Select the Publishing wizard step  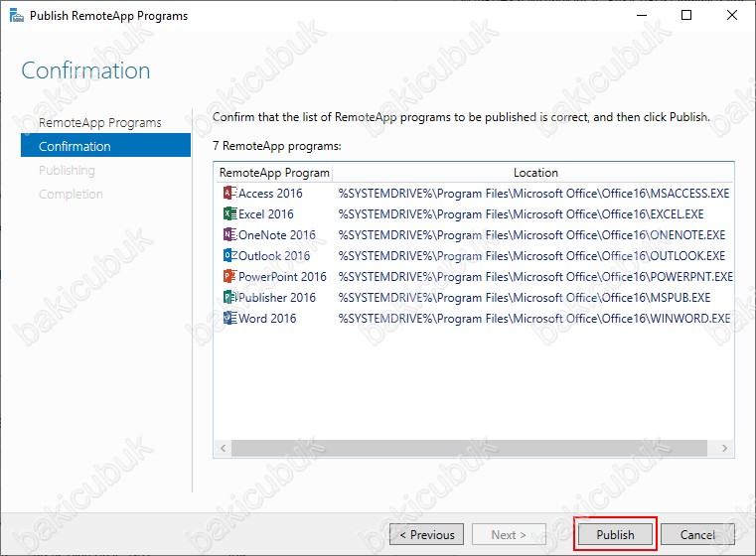click(x=67, y=170)
